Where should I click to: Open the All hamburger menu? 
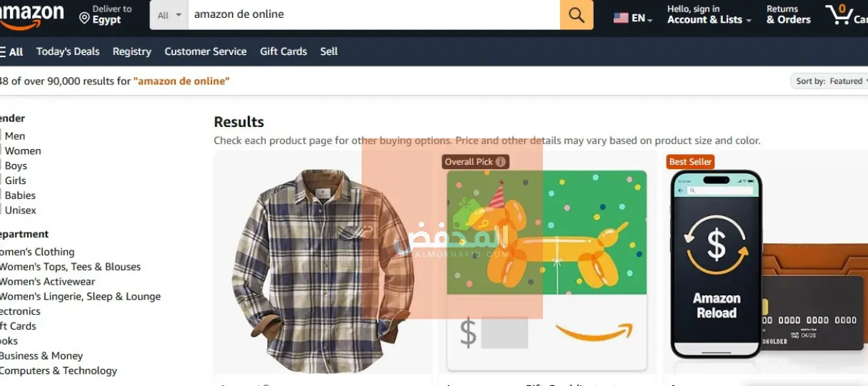[x=11, y=51]
